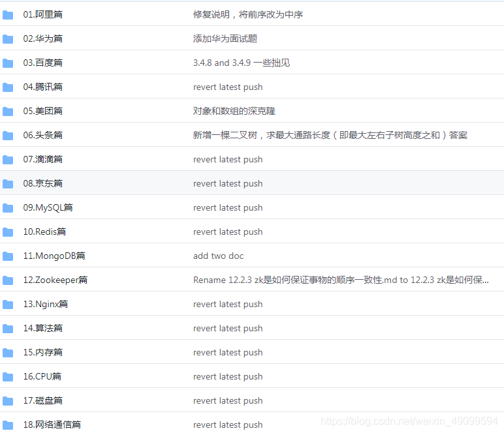Click commit message 对象和数组的深克隆
This screenshot has width=504, height=433.
tap(234, 111)
